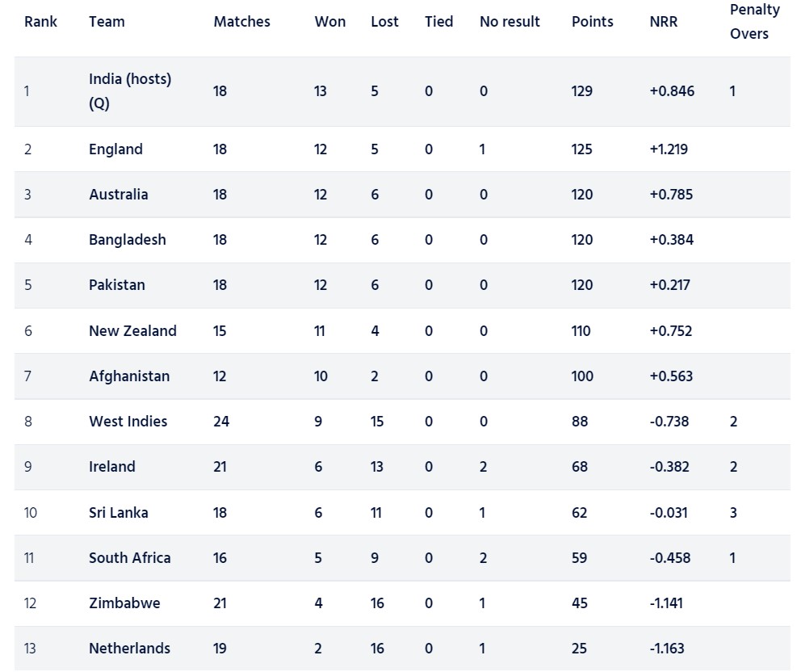Click the NRR column header
801x672 pixels.
pyautogui.click(x=663, y=22)
